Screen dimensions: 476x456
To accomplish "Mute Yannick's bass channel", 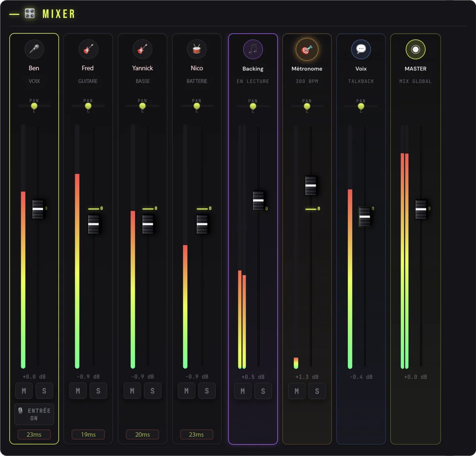I will click(x=132, y=391).
